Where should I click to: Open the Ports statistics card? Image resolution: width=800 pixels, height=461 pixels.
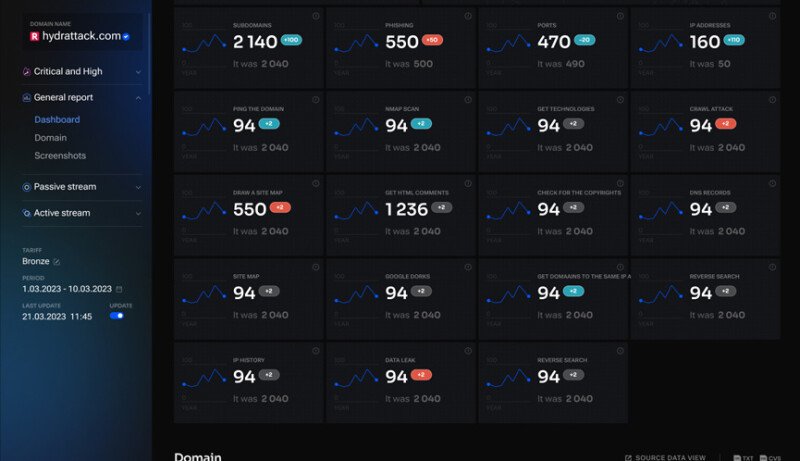[553, 45]
